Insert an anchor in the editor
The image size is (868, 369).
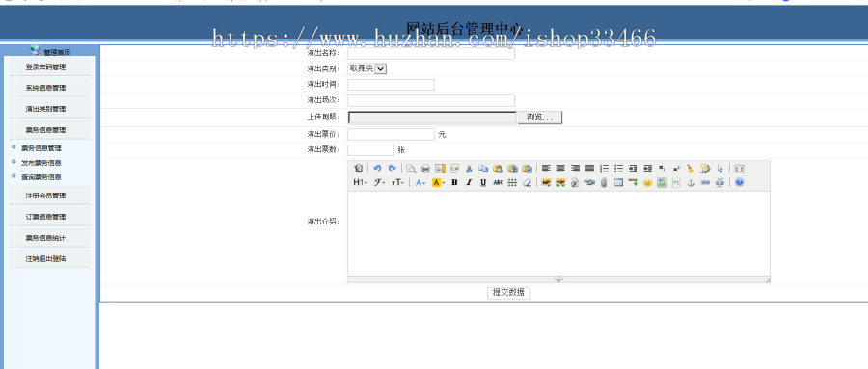[691, 182]
